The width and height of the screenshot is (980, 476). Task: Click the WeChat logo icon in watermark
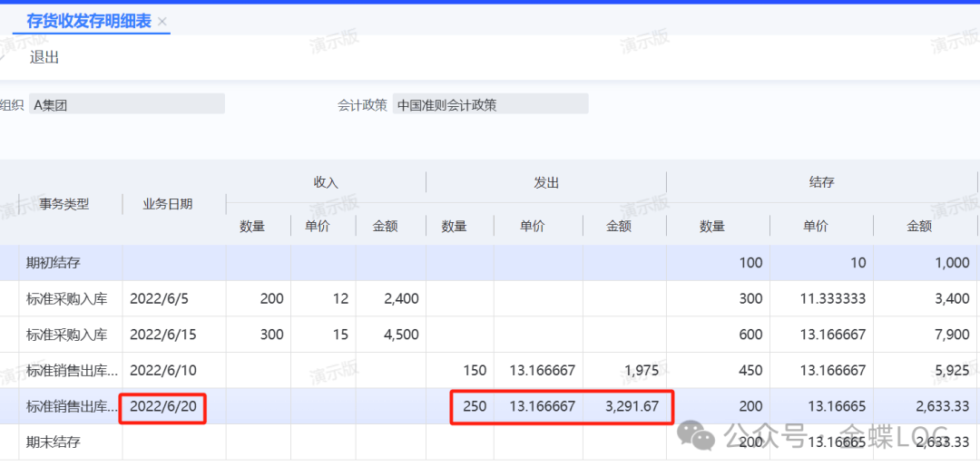pos(702,437)
